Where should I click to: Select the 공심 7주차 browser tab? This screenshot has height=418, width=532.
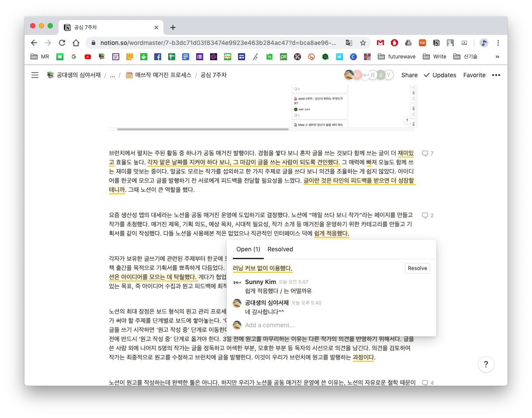(x=110, y=27)
